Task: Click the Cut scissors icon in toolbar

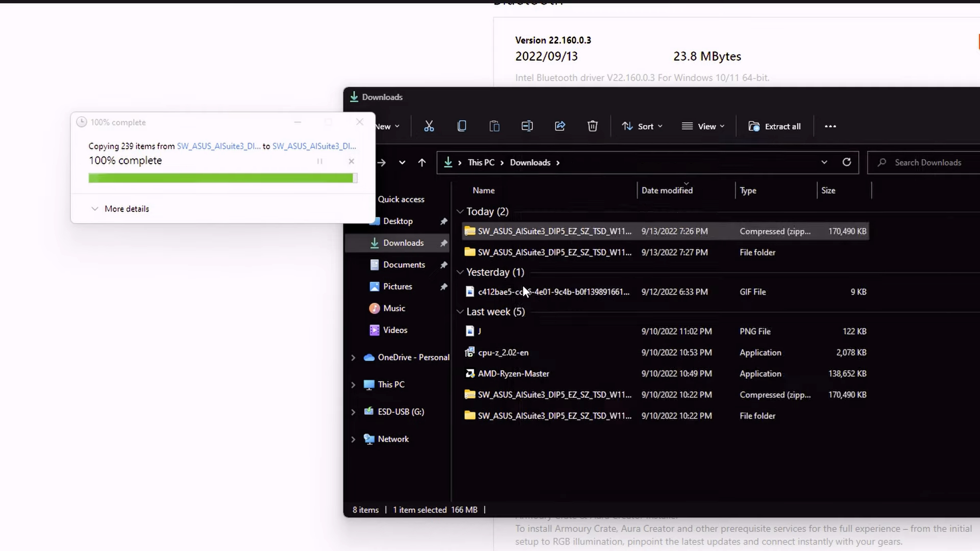Action: point(429,126)
